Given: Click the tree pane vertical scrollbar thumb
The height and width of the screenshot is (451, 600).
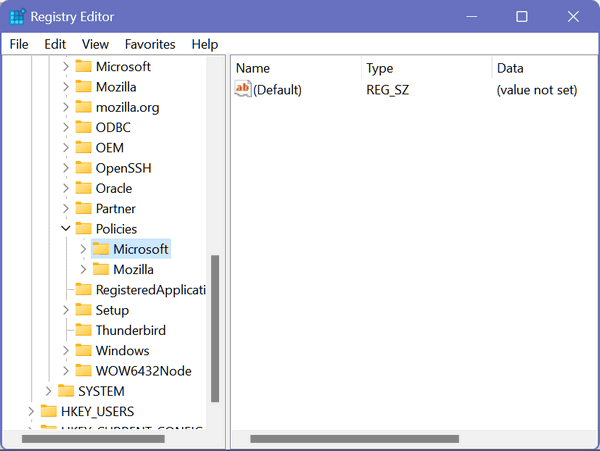Looking at the screenshot, I should [x=215, y=329].
